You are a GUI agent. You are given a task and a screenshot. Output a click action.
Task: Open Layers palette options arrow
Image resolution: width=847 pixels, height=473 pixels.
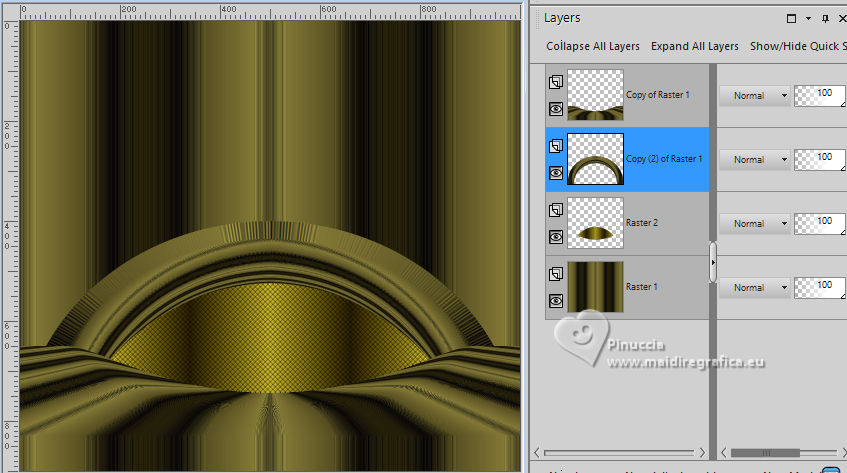tap(808, 19)
